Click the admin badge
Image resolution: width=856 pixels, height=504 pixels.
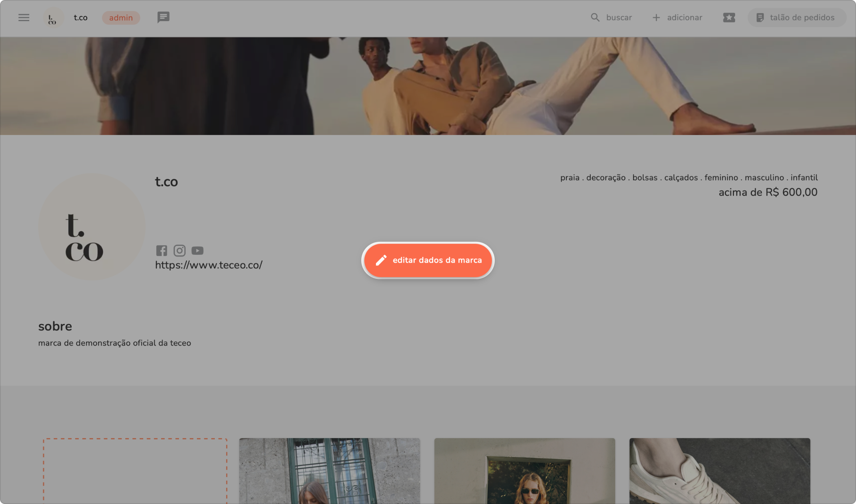pyautogui.click(x=121, y=18)
